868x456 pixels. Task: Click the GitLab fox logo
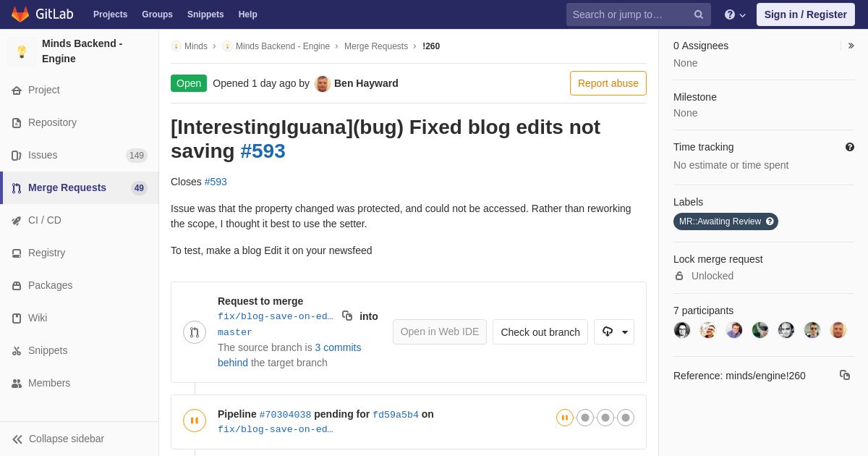20,14
